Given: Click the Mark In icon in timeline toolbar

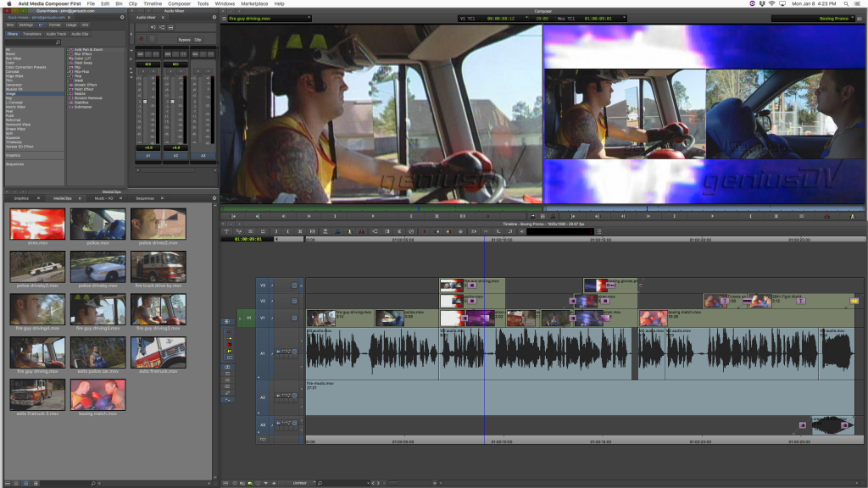Looking at the screenshot, I should pos(275,231).
